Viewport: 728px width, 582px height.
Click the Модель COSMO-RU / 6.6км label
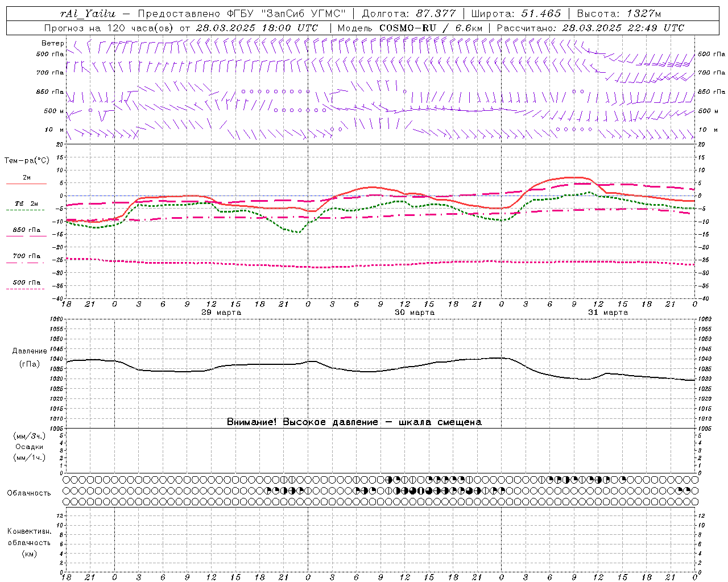click(x=409, y=28)
